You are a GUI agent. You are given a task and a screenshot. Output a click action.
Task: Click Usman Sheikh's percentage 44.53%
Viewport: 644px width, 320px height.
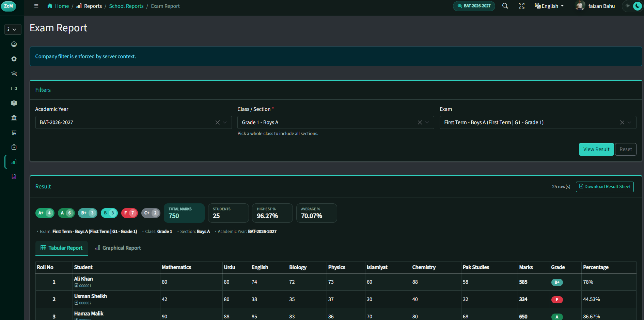tap(592, 299)
